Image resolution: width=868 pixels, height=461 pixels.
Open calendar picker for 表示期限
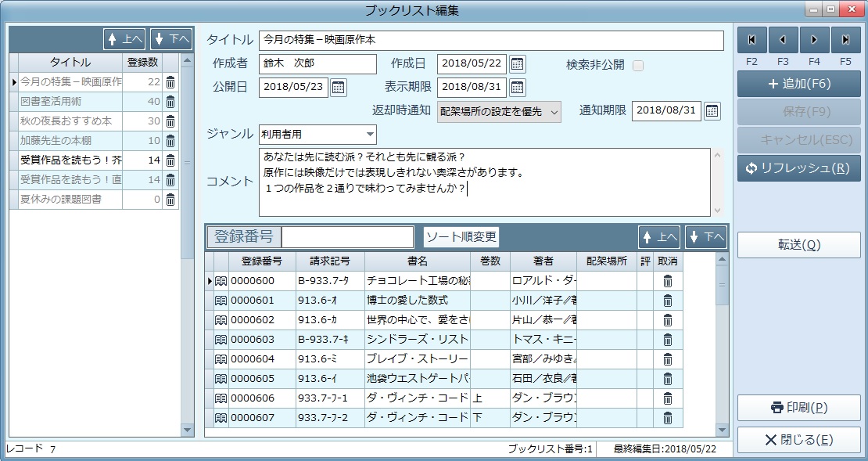(x=517, y=88)
